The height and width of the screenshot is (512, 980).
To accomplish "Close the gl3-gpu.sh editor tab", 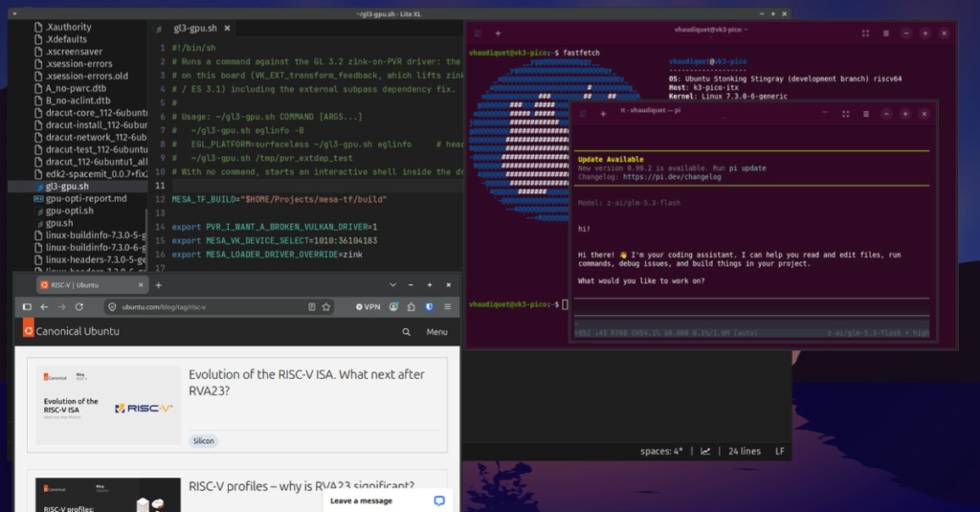I will pyautogui.click(x=228, y=28).
